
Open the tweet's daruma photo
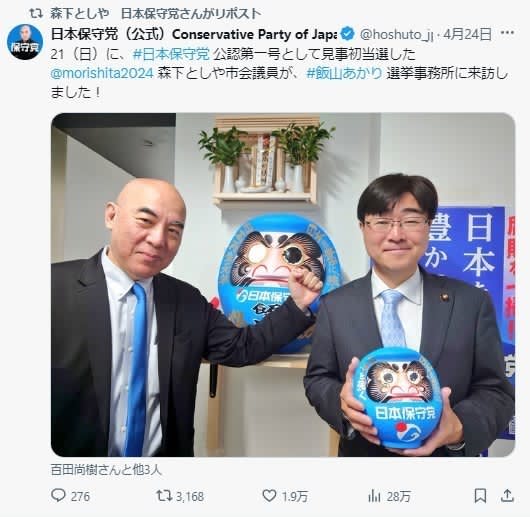pyautogui.click(x=283, y=285)
